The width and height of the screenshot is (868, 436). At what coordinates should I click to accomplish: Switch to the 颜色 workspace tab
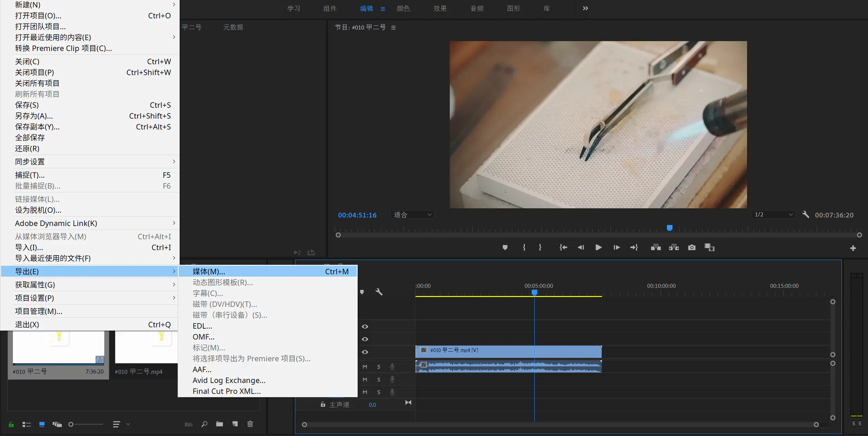tap(403, 8)
